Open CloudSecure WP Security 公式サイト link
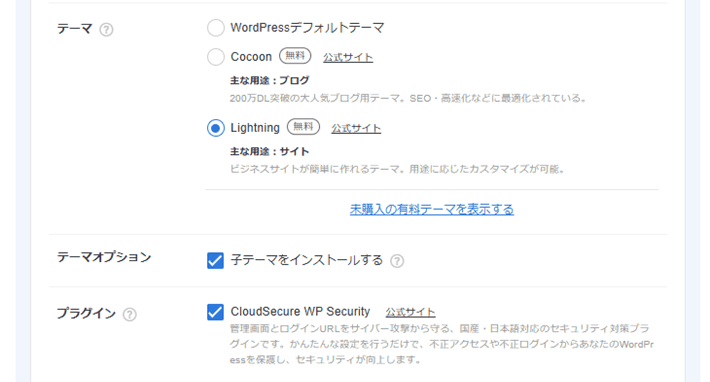The height and width of the screenshot is (382, 710). point(410,312)
